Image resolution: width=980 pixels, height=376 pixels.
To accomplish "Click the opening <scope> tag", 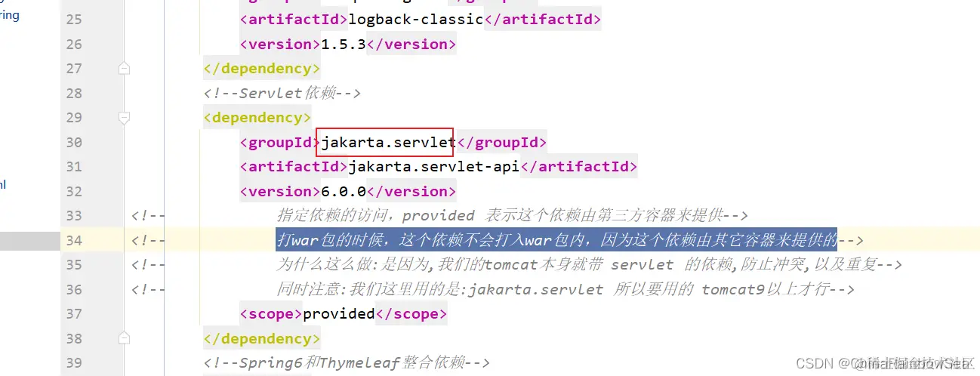I will (271, 313).
